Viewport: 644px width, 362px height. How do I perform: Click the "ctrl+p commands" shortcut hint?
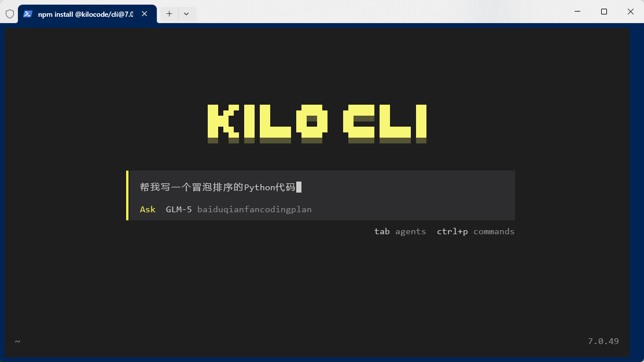(475, 231)
